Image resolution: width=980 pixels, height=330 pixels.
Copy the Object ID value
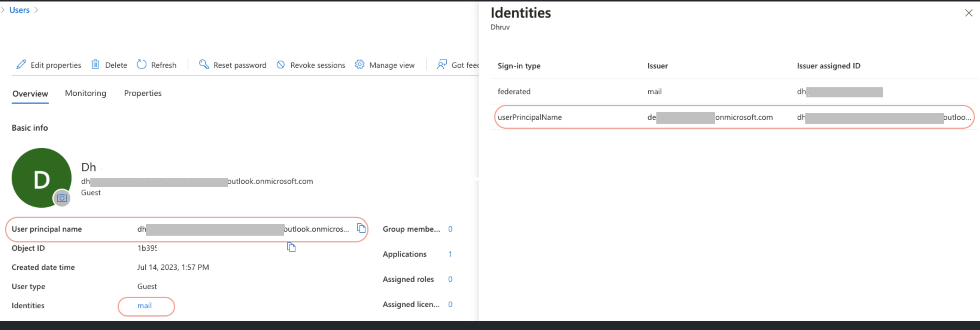tap(291, 247)
